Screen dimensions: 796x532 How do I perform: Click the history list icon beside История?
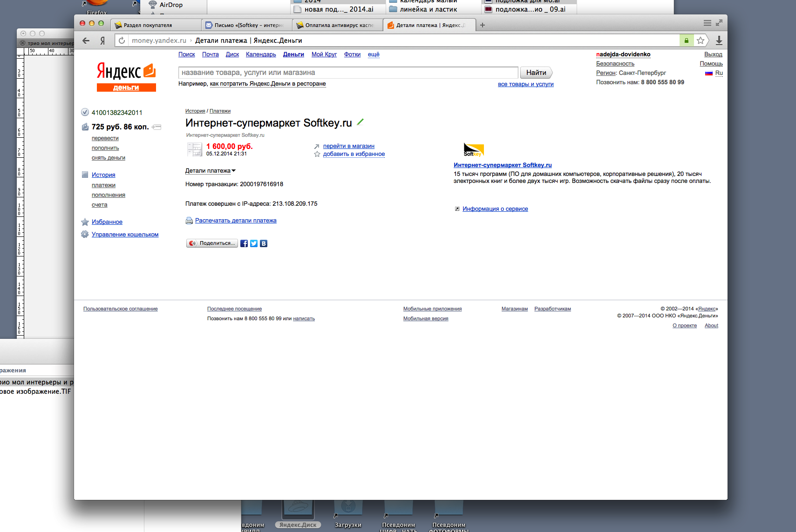click(85, 175)
